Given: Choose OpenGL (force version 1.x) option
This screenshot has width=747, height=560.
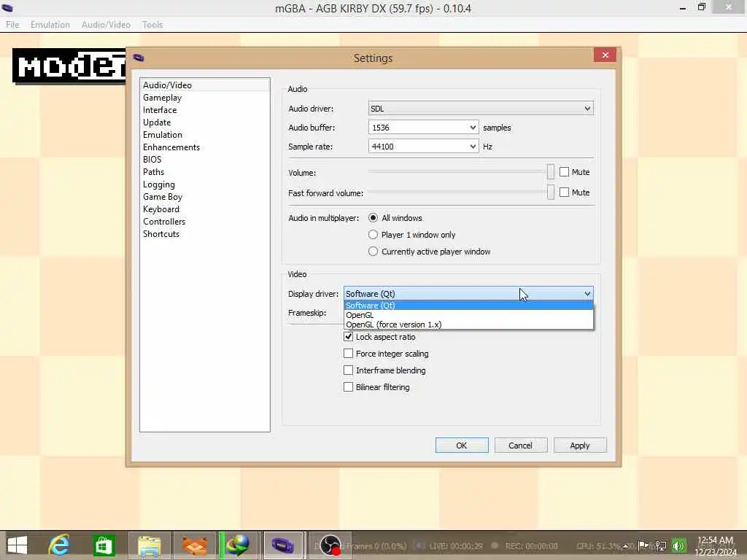Looking at the screenshot, I should tap(468, 324).
